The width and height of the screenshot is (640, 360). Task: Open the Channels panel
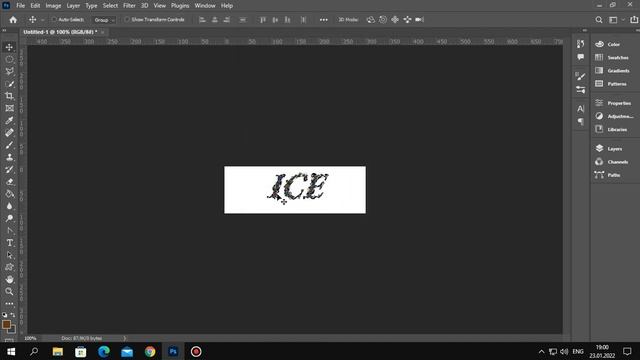pos(613,162)
